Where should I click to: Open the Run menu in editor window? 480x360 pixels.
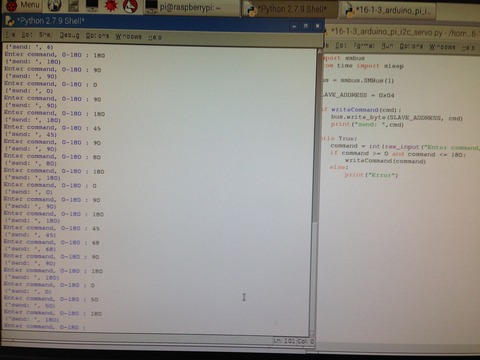[387, 45]
